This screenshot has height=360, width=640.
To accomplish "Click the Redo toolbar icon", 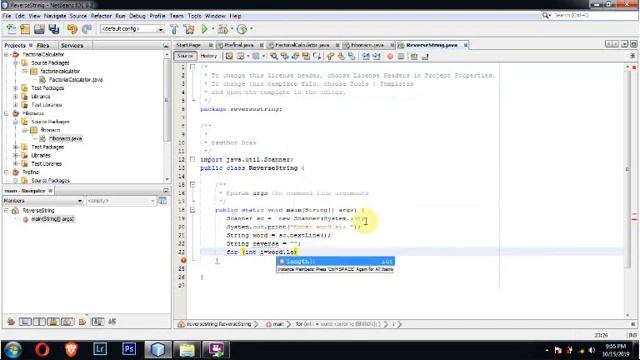I will click(87, 29).
